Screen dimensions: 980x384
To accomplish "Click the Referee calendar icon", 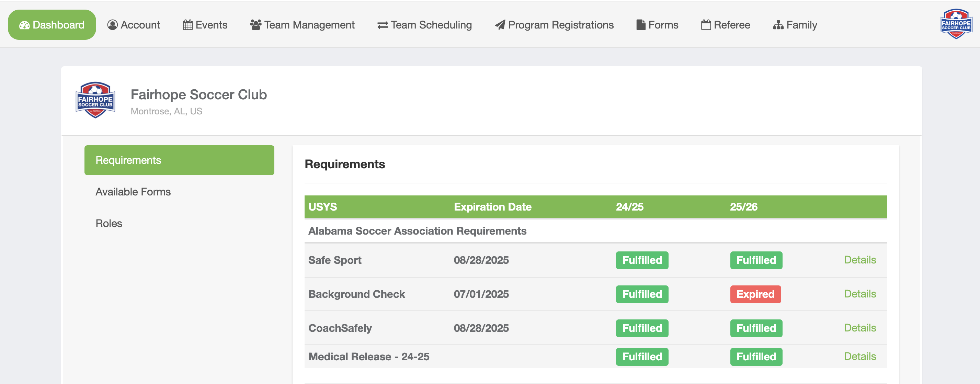I will point(706,25).
